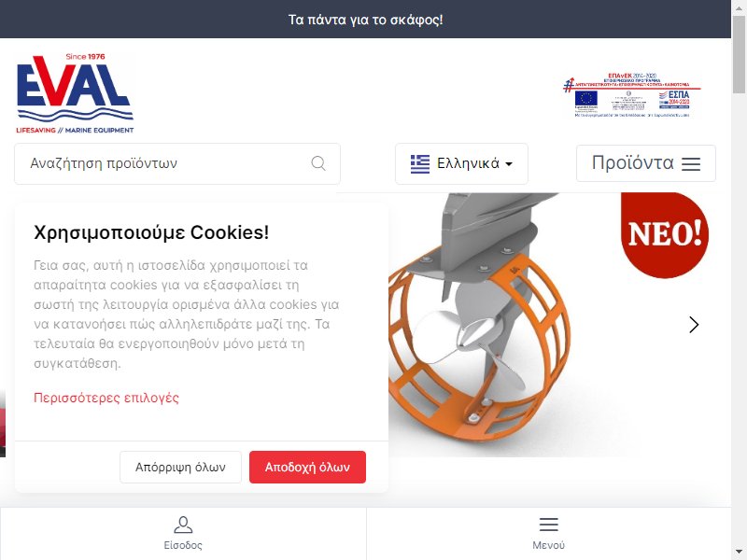Focus the Αναζήτηση προϊόντων search field
Image resolution: width=747 pixels, height=560 pixels.
[x=177, y=163]
